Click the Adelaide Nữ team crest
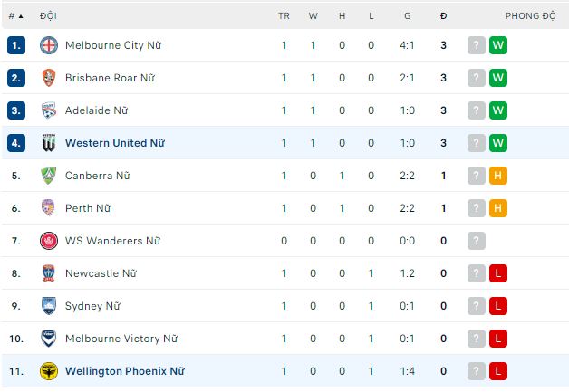Screen dimensions: 569x392 click(x=49, y=110)
